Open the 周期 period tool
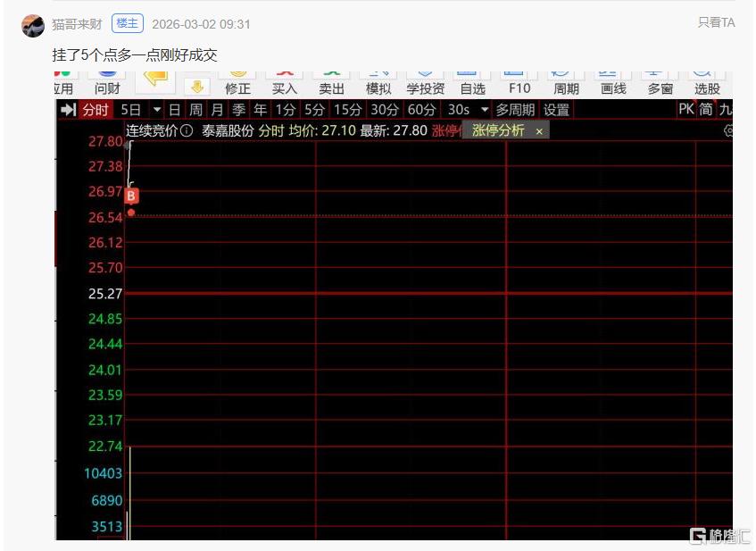Image resolution: width=756 pixels, height=551 pixels. [x=566, y=82]
